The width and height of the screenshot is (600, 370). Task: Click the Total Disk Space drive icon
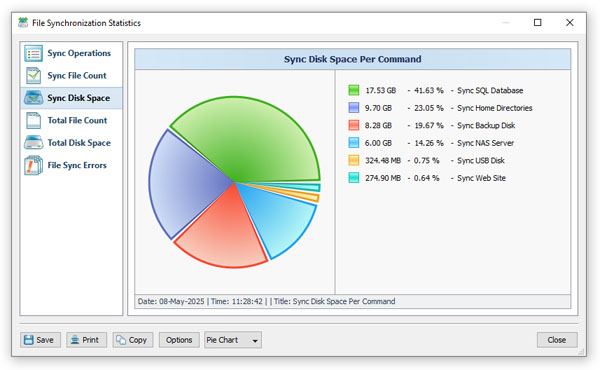pos(33,143)
